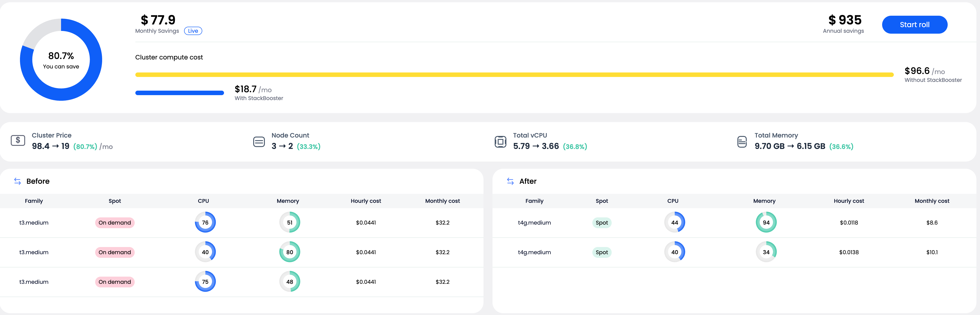Screen dimensions: 980x315
Task: Click the 76 CPU gauge in Before table
Action: pos(205,223)
